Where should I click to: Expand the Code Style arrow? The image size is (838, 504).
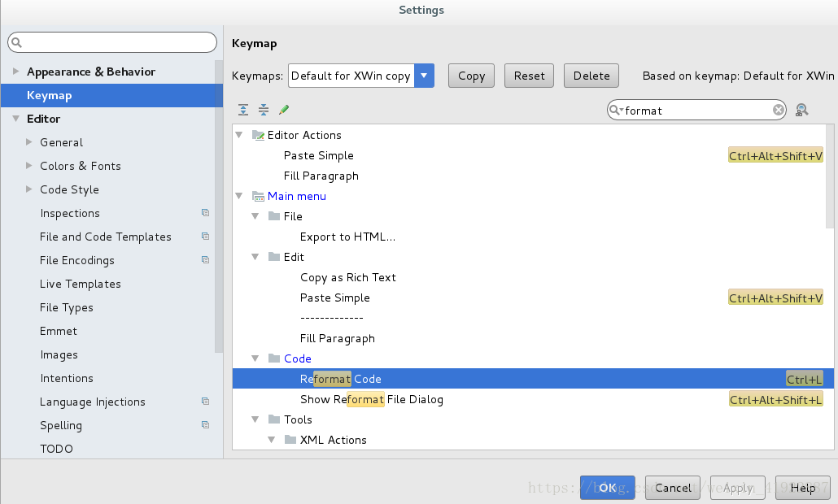click(28, 189)
